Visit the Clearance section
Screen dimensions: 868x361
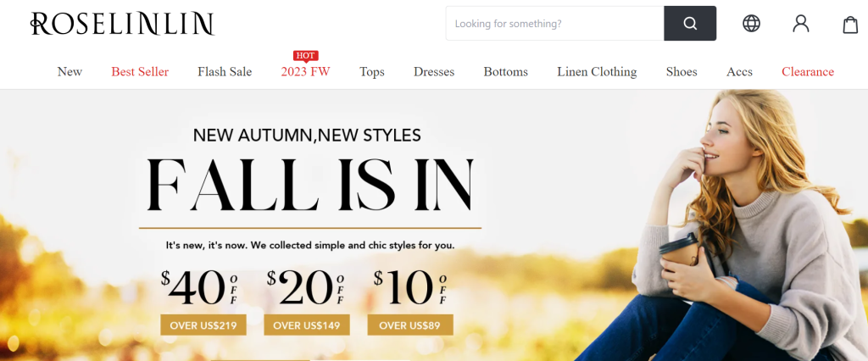pos(808,71)
